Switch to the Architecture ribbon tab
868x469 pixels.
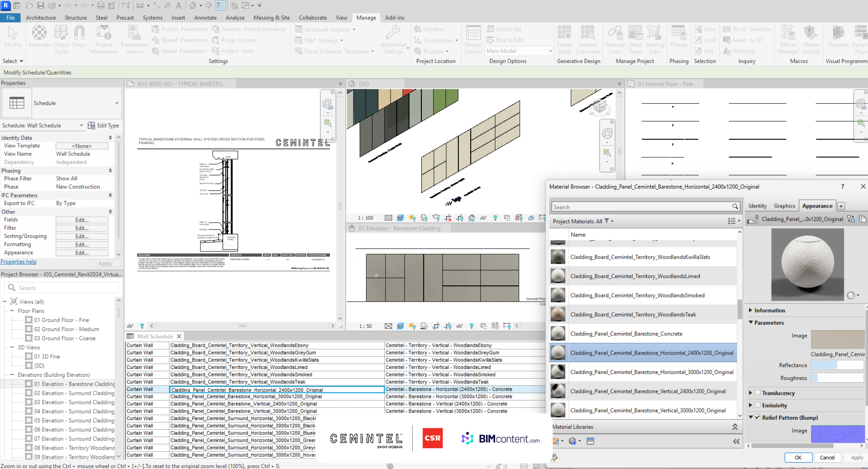41,18
